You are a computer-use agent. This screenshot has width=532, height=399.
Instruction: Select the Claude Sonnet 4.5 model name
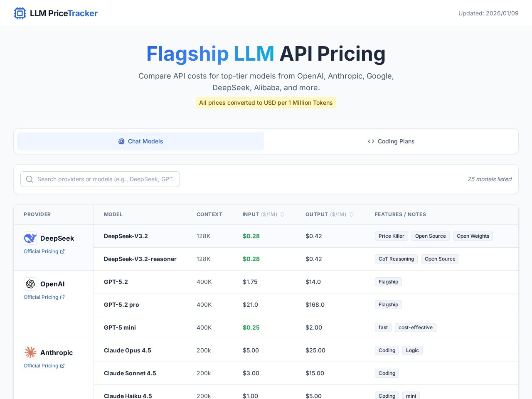click(x=130, y=373)
